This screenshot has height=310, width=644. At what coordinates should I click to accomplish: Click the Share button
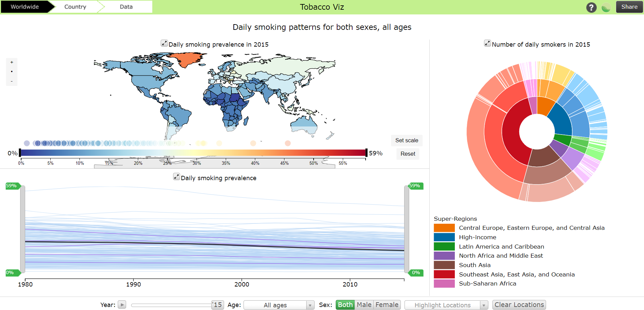pyautogui.click(x=629, y=7)
